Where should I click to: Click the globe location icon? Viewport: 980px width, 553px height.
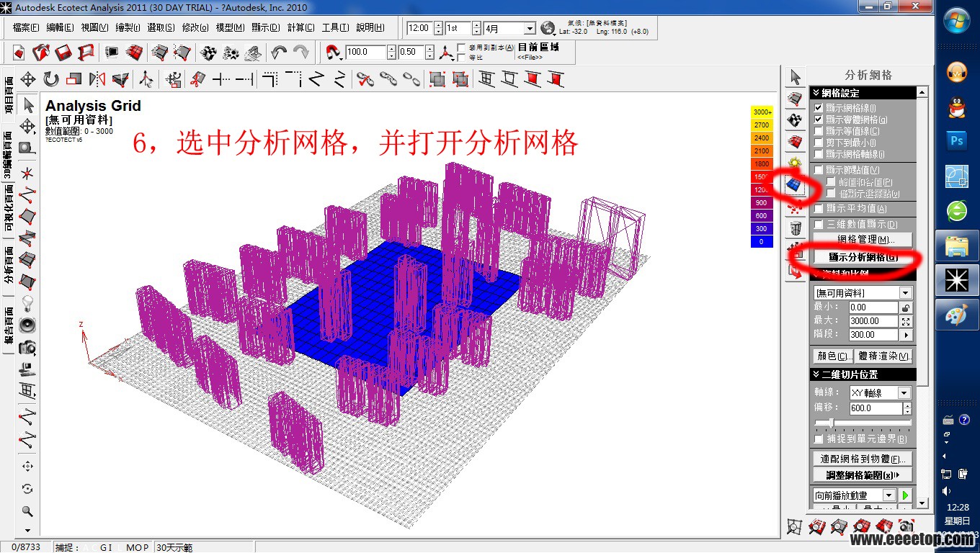click(548, 28)
